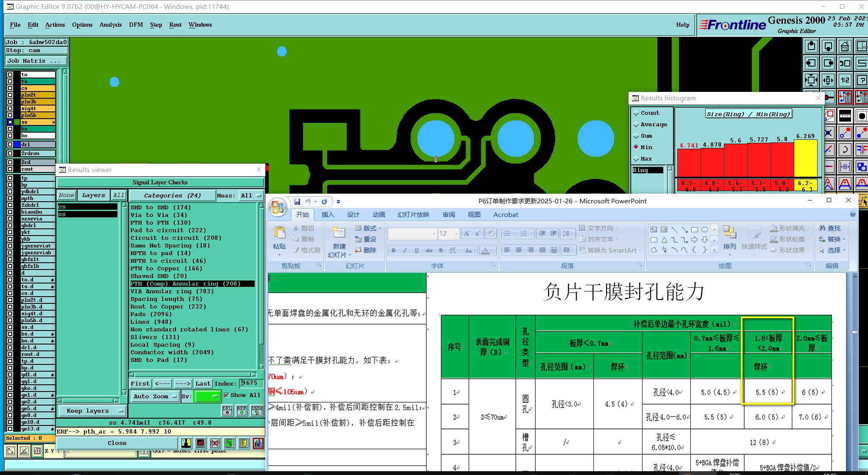Click the question mark help icon
The image size is (868, 475).
coord(861,80)
